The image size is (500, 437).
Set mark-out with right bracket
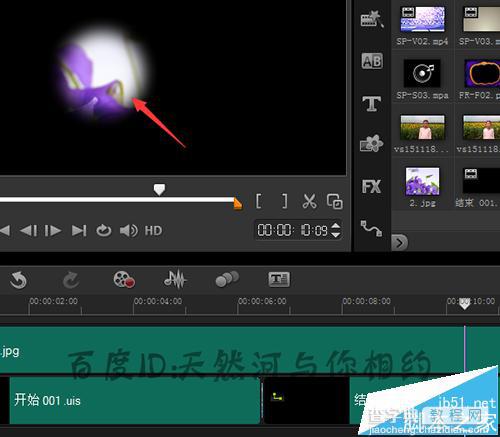tap(284, 201)
